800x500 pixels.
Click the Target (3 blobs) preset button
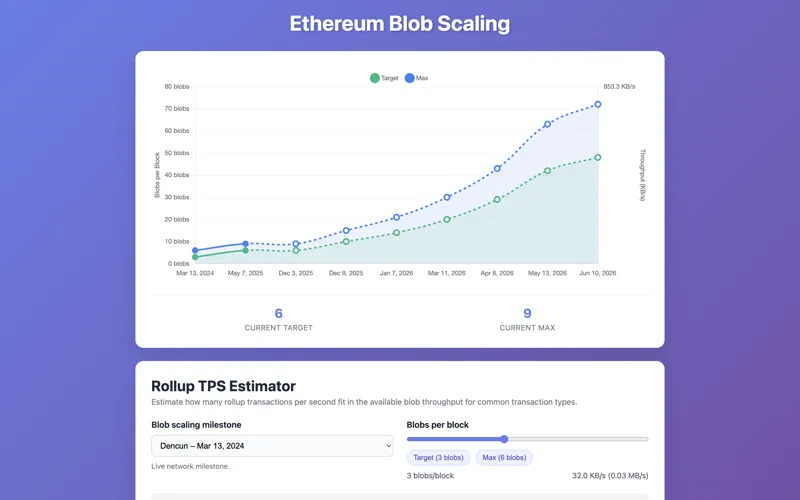tap(436, 457)
